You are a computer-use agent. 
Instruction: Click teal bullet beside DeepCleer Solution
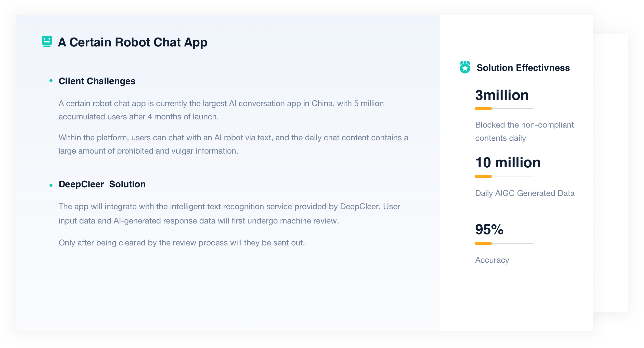click(x=51, y=185)
